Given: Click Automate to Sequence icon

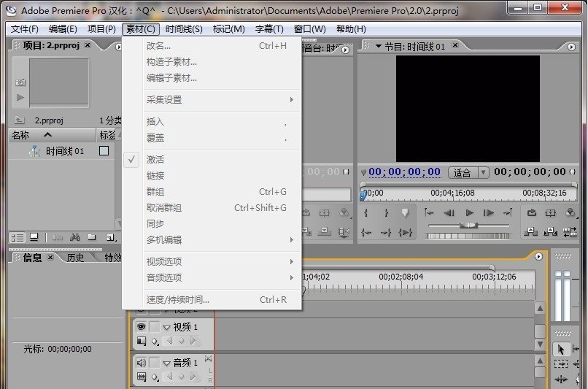Looking at the screenshot, I should click(x=58, y=237).
